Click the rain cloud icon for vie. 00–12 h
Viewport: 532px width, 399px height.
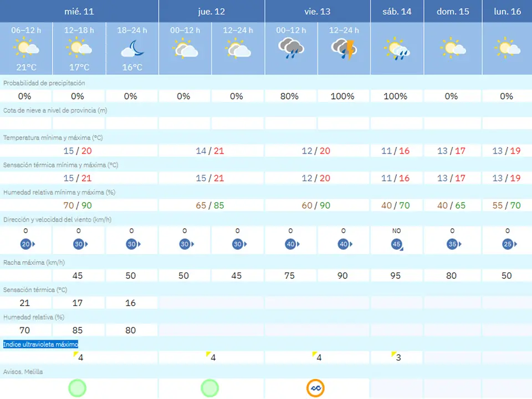[x=291, y=49]
